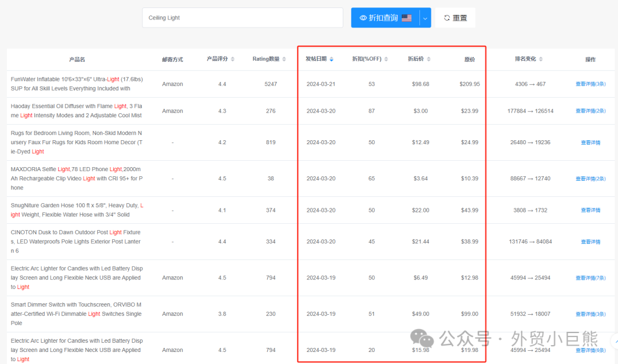Click the $98.68 discounted price cell
The image size is (618, 364).
421,84
